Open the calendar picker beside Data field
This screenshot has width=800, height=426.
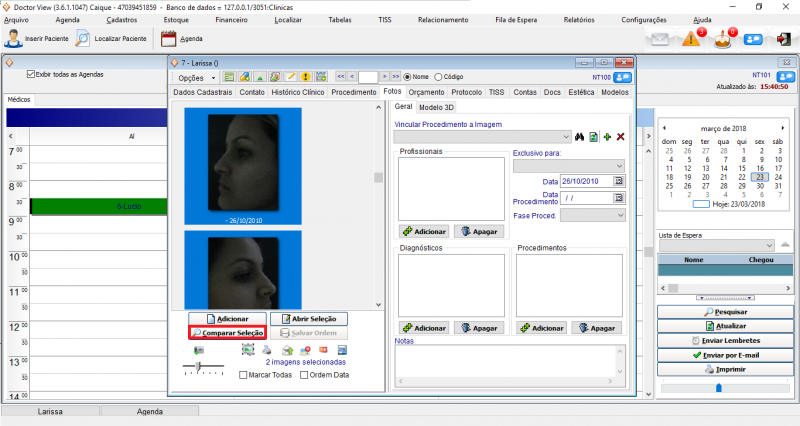coord(619,181)
